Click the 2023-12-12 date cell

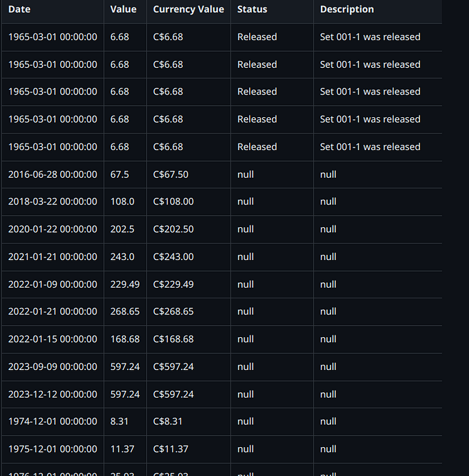click(x=52, y=394)
